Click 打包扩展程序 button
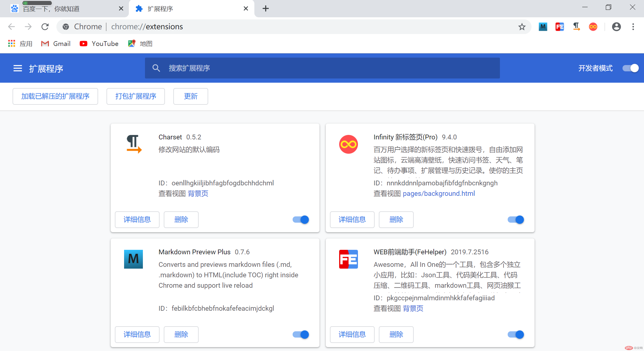This screenshot has height=351, width=644. (136, 96)
